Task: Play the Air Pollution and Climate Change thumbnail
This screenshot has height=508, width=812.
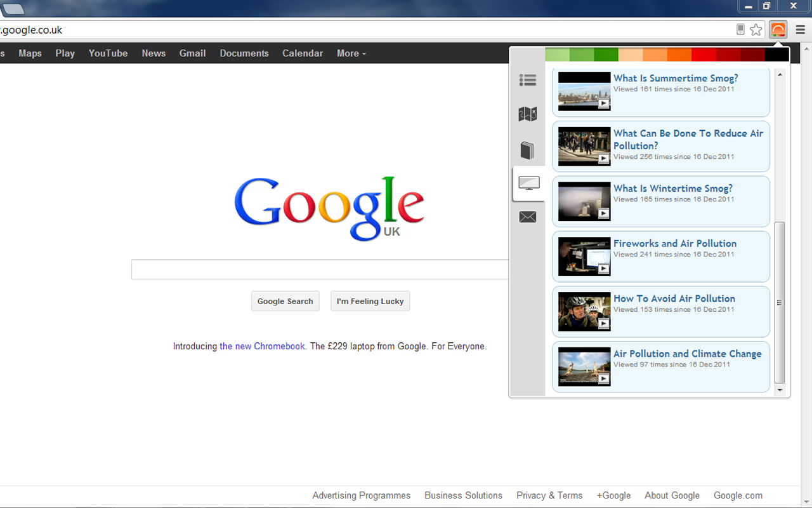Action: (x=584, y=367)
